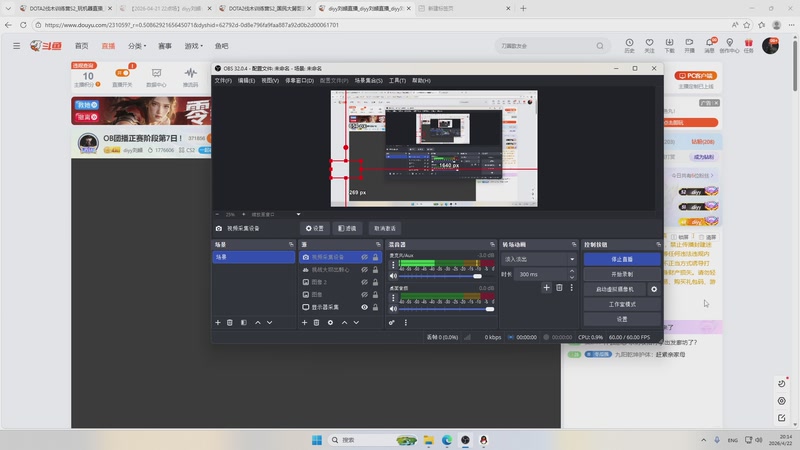This screenshot has width=800, height=450.
Task: Toggle the Douyu live broadcast switch
Action: pyautogui.click(x=122, y=73)
